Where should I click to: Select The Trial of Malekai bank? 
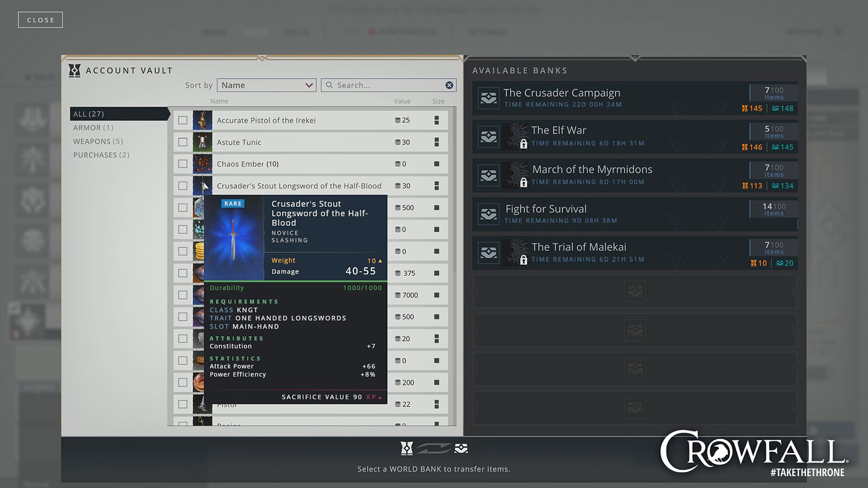635,253
